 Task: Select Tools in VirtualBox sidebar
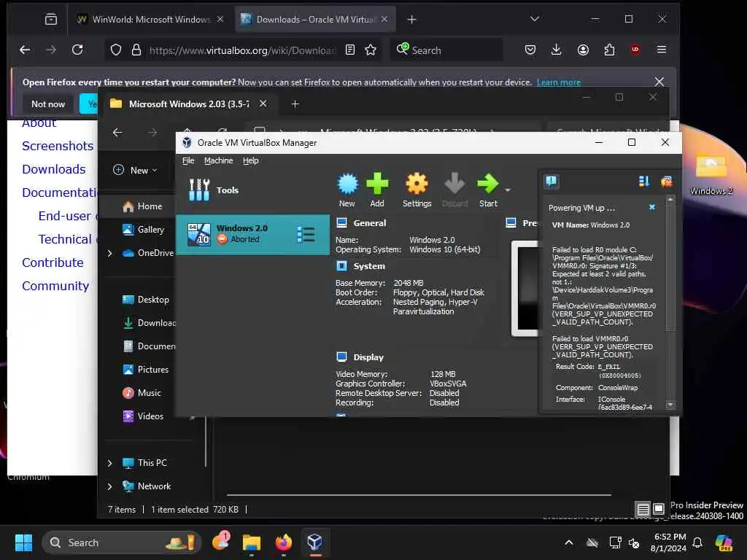pos(214,190)
